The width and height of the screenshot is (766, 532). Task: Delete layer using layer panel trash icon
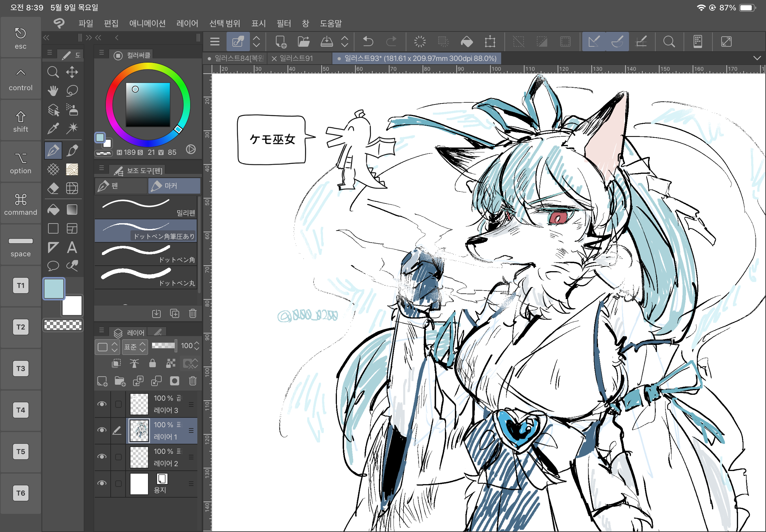(x=193, y=381)
